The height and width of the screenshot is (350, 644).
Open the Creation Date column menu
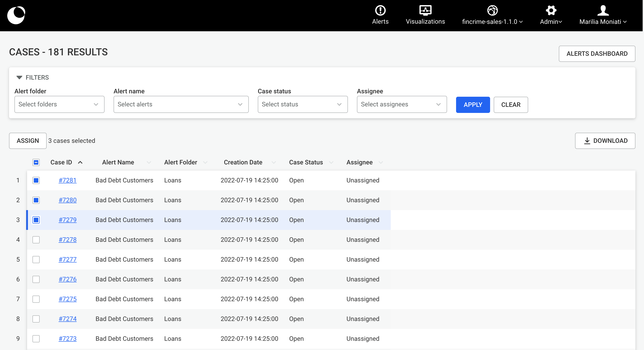[x=274, y=163]
